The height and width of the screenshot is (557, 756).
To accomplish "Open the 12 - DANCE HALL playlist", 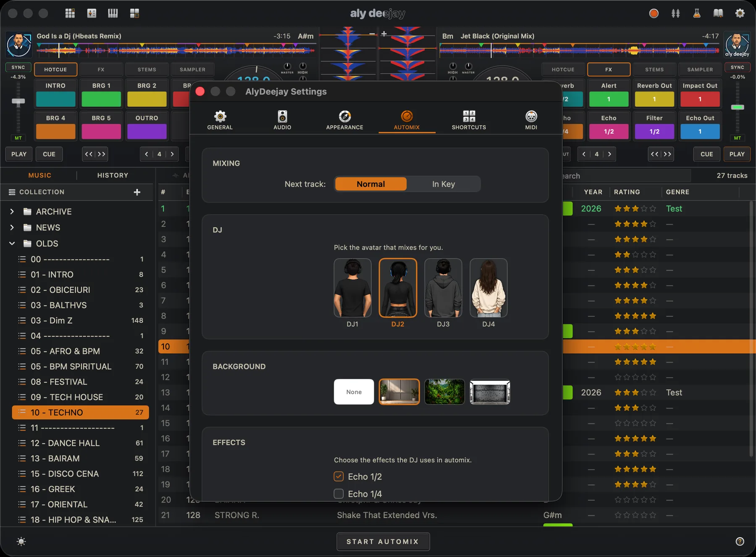I will [x=81, y=443].
